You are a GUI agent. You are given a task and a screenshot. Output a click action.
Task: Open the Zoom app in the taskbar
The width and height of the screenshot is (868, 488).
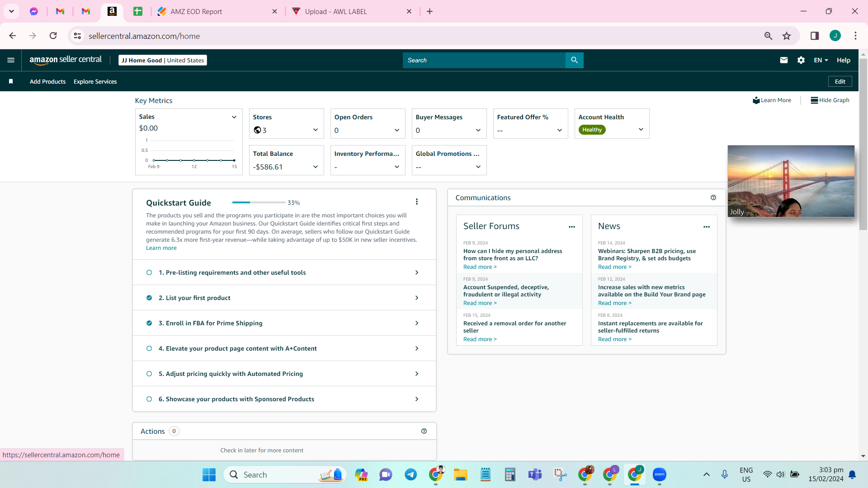[x=660, y=474]
